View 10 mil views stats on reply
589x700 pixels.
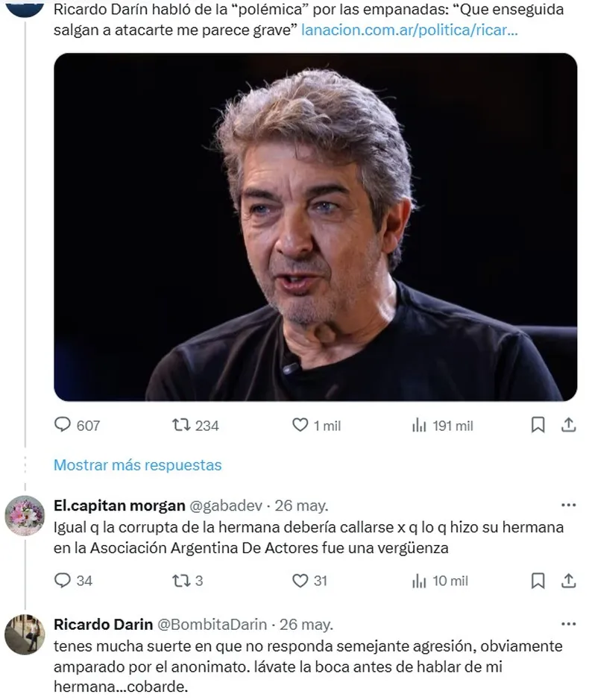(x=419, y=581)
